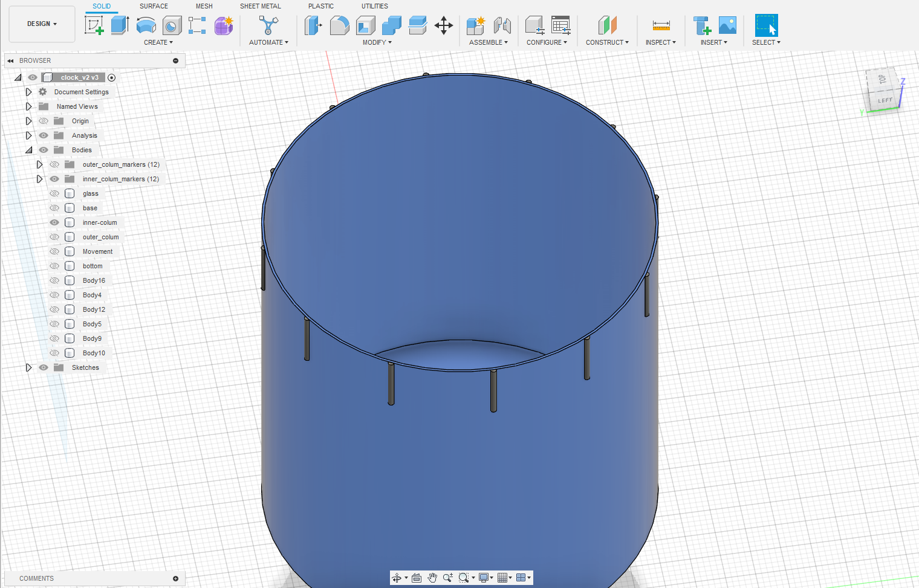The height and width of the screenshot is (588, 919).
Task: Click the Insert Canvas image icon
Action: pos(728,25)
